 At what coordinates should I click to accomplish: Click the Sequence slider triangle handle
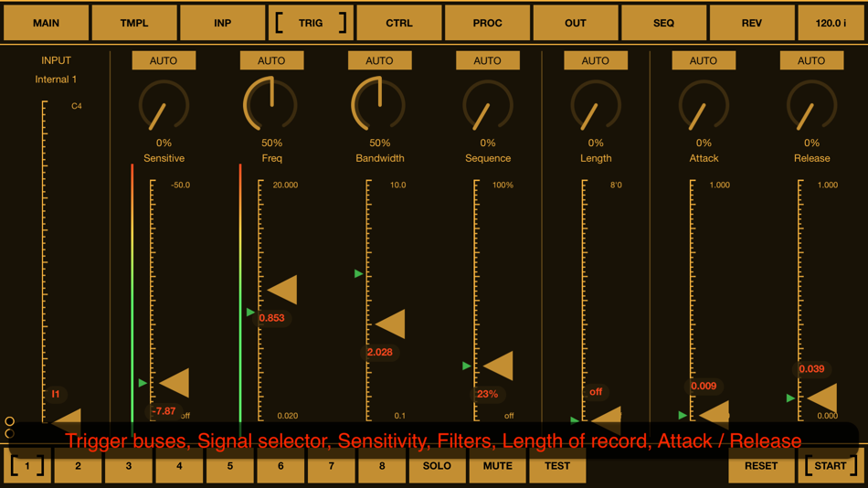498,366
